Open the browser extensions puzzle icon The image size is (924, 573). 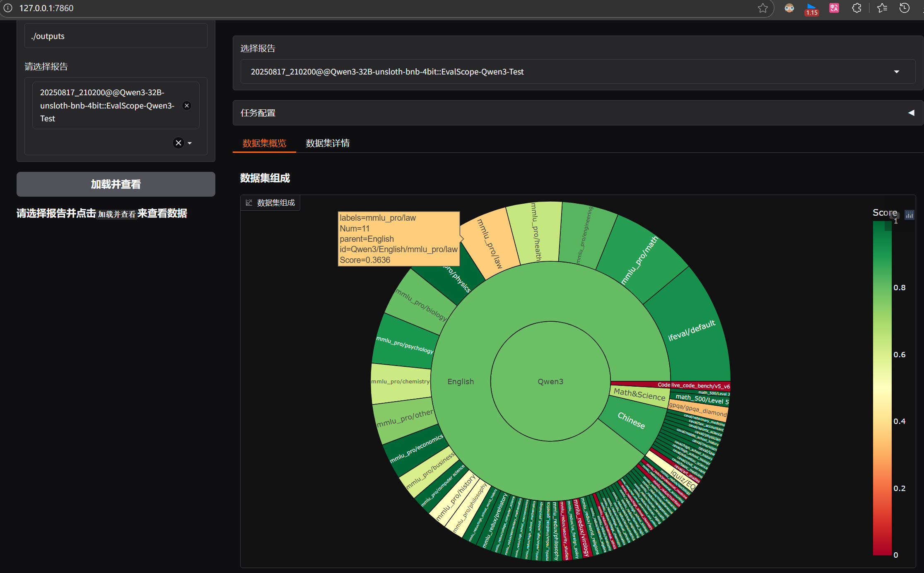856,8
